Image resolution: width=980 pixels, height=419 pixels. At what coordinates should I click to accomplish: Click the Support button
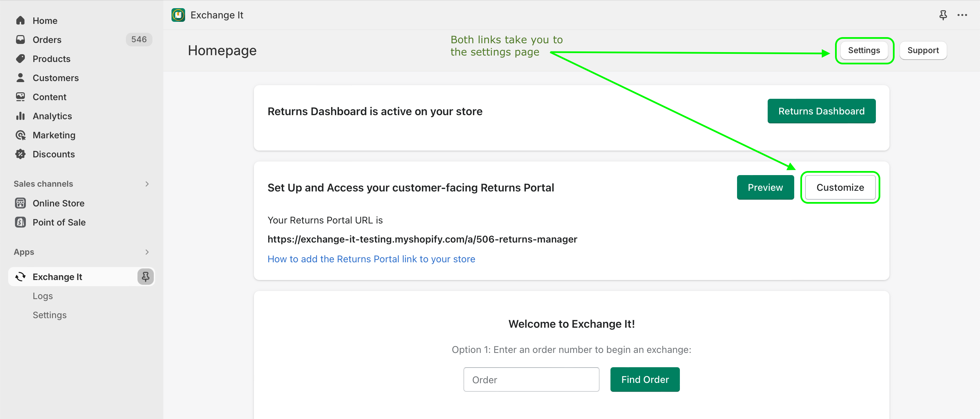click(923, 50)
